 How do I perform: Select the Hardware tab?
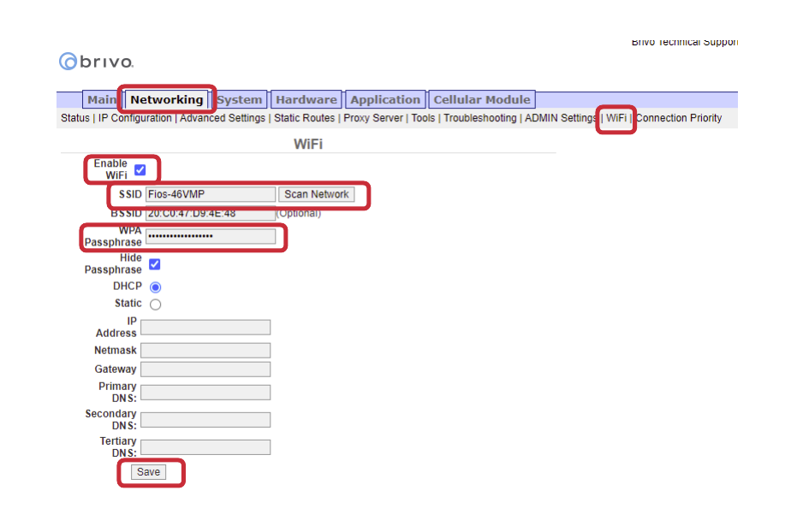pos(306,100)
